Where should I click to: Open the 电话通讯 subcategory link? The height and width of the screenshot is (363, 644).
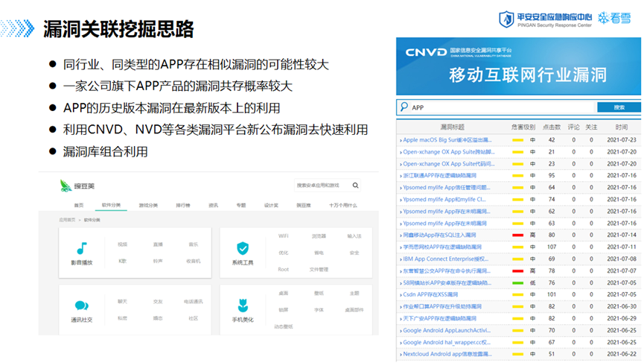click(x=193, y=301)
